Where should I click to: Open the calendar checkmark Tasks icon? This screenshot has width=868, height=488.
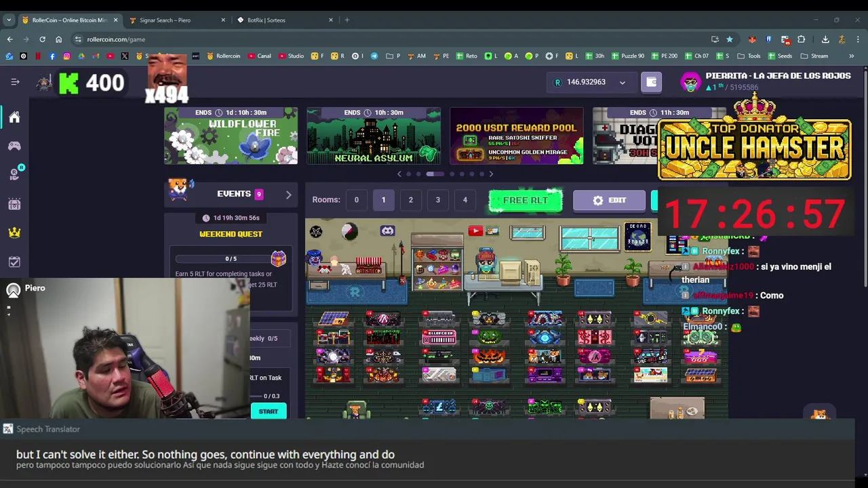(x=14, y=261)
